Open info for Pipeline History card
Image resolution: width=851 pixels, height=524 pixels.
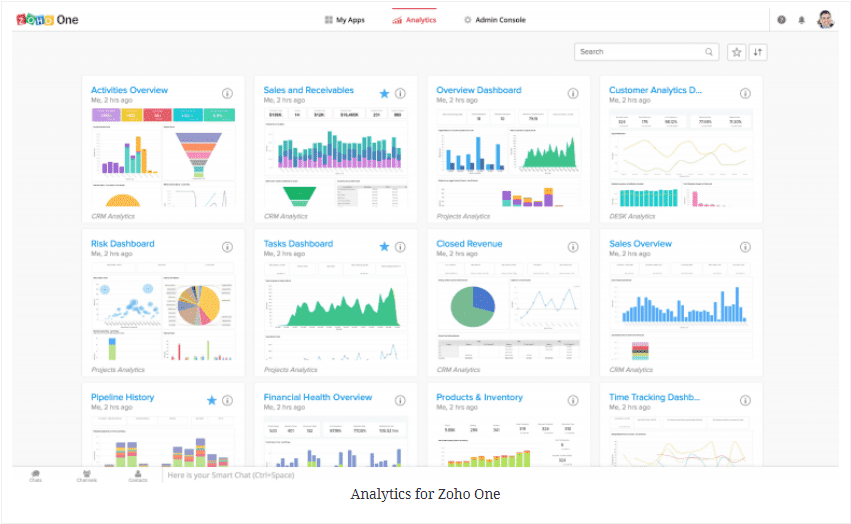pos(227,401)
